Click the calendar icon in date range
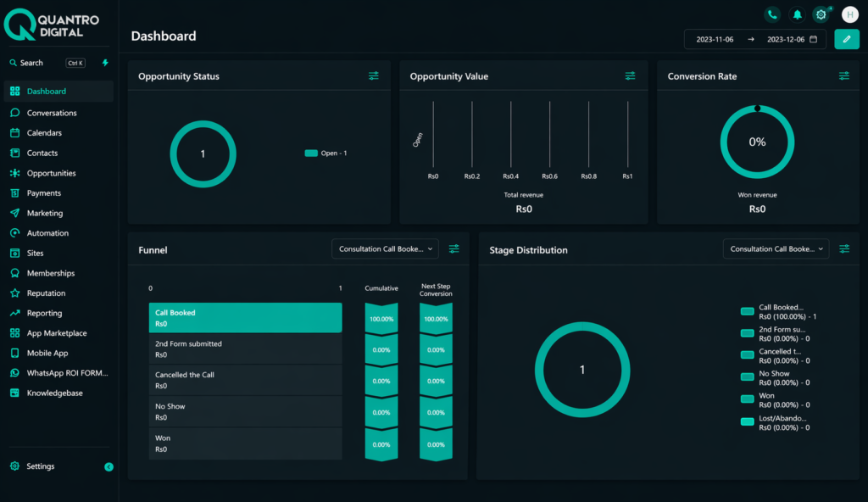 click(813, 39)
